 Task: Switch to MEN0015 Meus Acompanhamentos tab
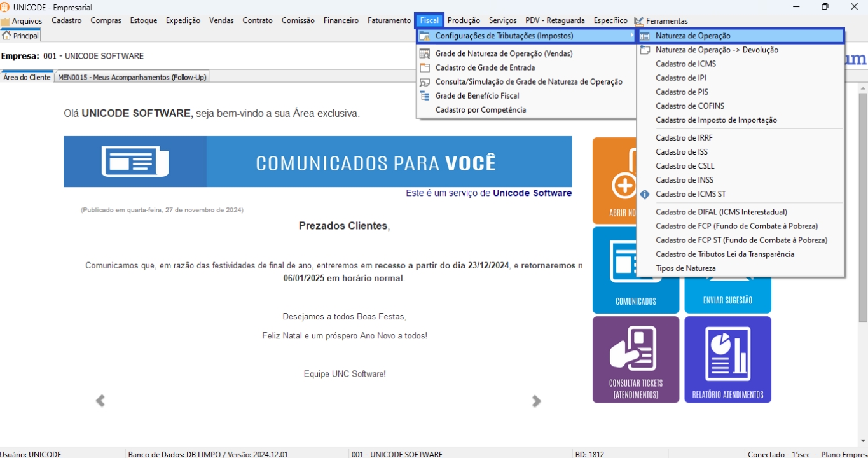coord(132,78)
